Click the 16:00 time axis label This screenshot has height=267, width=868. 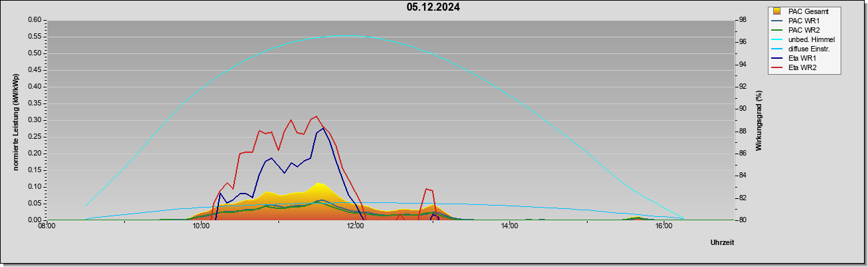(664, 227)
